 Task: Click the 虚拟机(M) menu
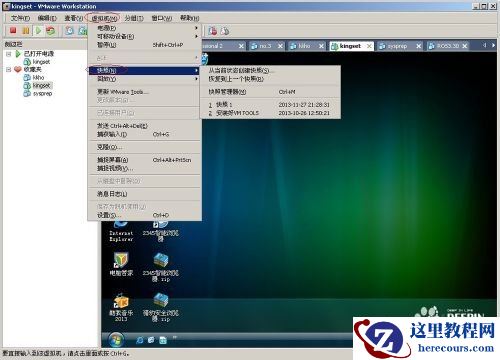(104, 18)
